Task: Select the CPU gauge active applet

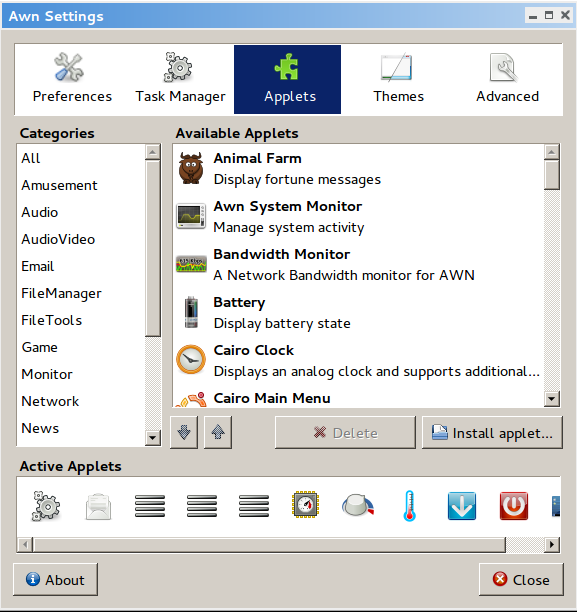Action: [305, 504]
